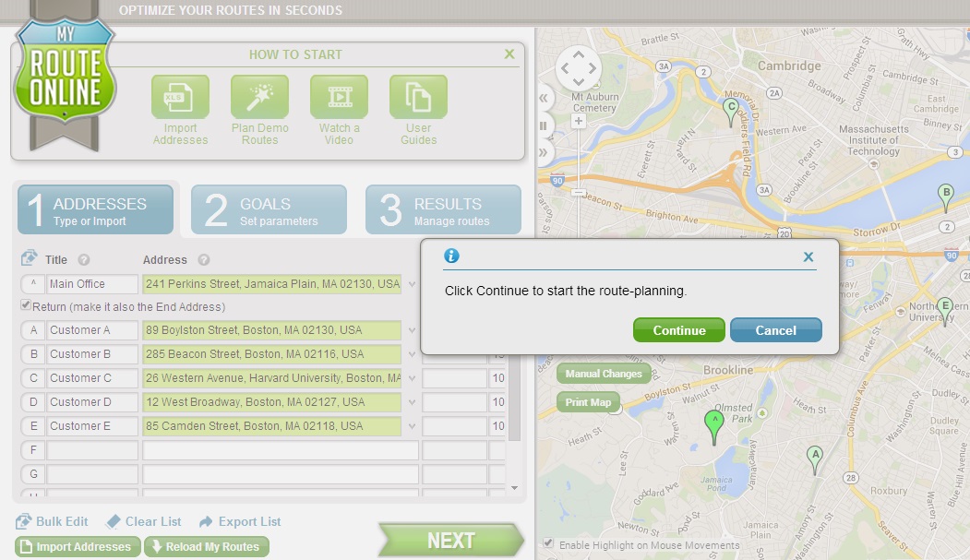Click Export List
The width and height of the screenshot is (970, 560).
(240, 521)
